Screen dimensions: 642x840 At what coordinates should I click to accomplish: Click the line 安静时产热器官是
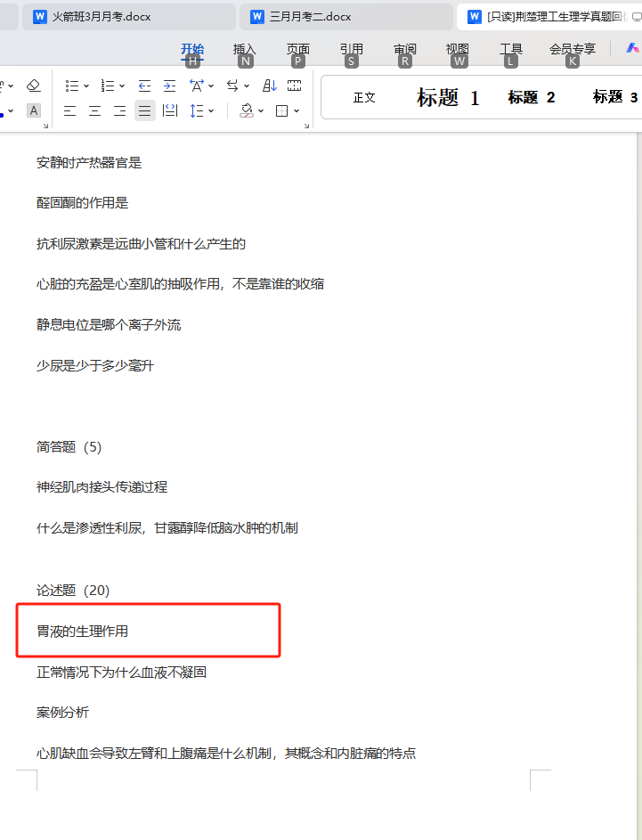coord(89,163)
